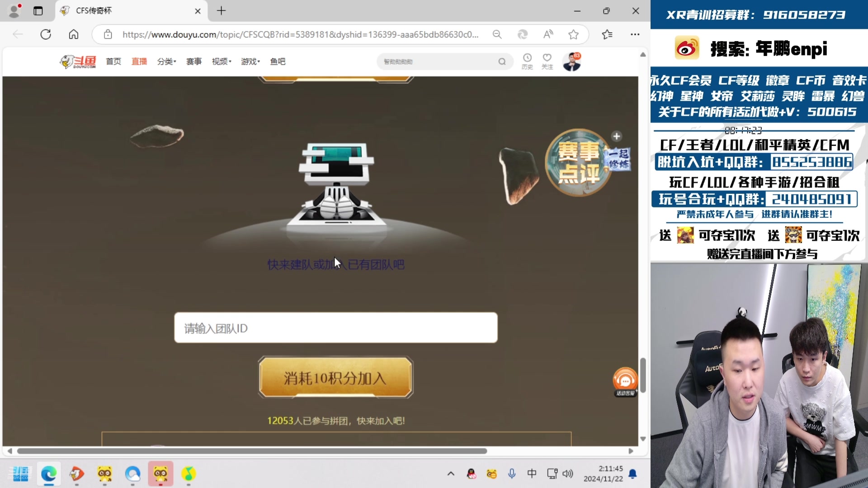The height and width of the screenshot is (488, 868).
Task: Expand the 视频 dropdown menu
Action: pyautogui.click(x=222, y=61)
